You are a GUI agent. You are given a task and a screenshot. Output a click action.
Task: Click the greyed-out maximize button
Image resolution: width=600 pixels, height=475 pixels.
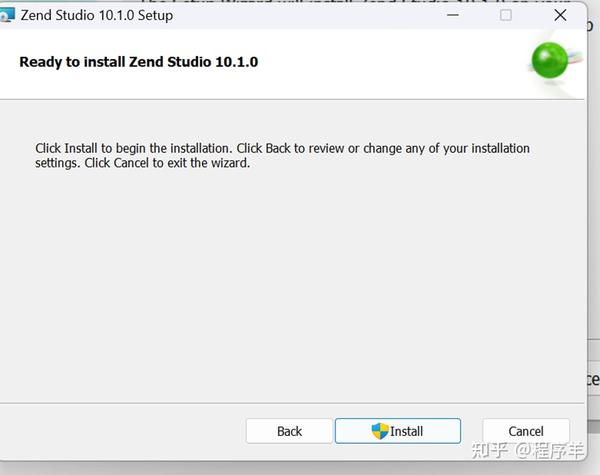(506, 15)
